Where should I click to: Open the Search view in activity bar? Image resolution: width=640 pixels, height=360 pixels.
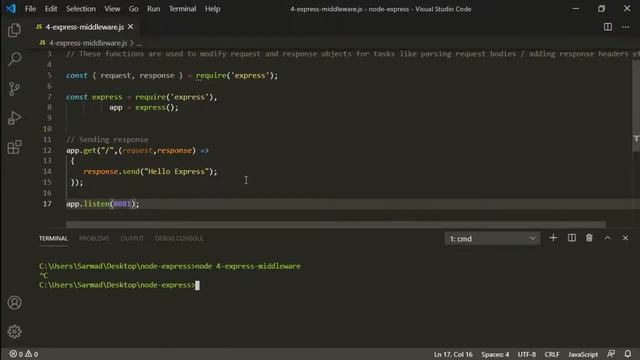pos(14,59)
